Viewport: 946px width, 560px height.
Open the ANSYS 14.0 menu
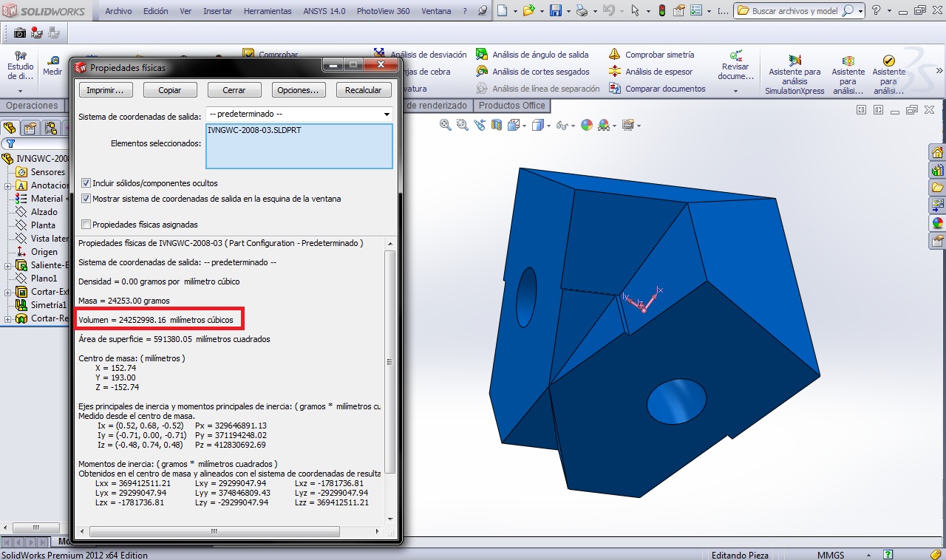click(324, 11)
